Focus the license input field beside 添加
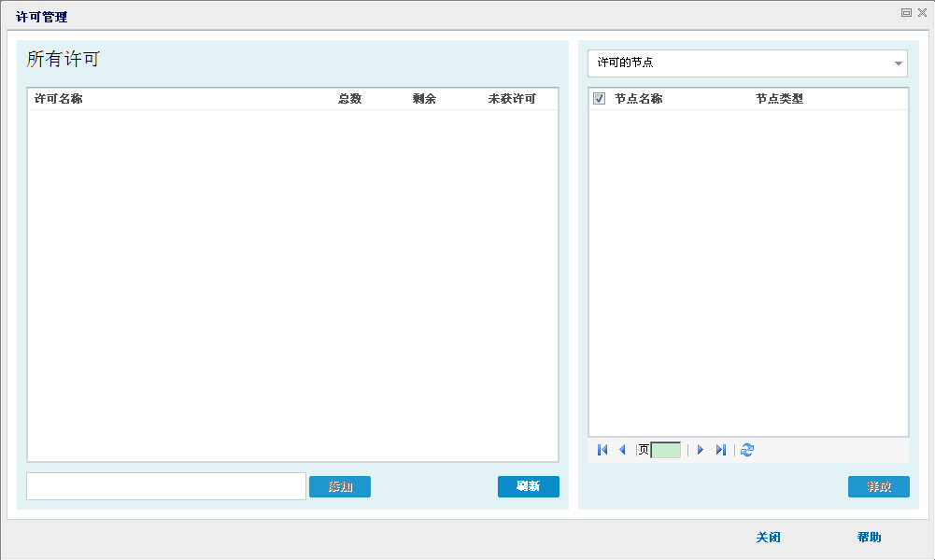Image resolution: width=935 pixels, height=560 pixels. click(166, 486)
